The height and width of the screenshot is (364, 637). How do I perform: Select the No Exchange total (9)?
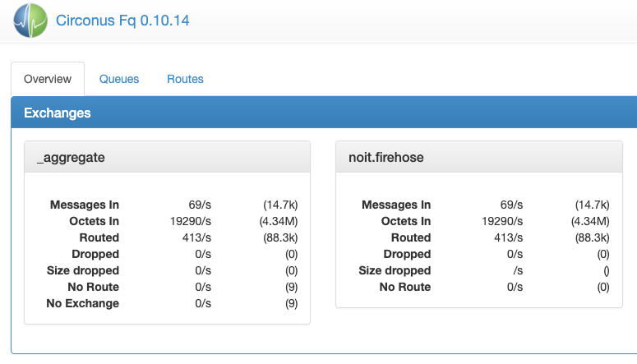(291, 303)
